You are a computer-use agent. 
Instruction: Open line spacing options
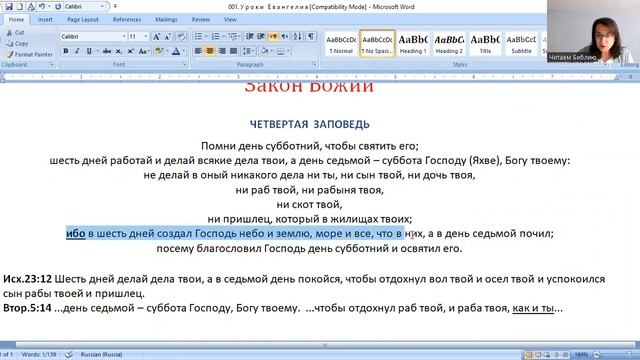248,51
